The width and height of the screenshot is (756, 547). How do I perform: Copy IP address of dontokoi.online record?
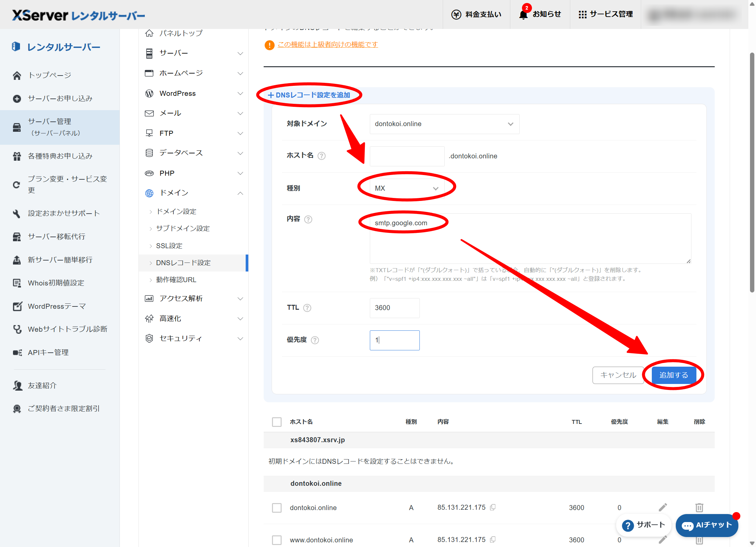coord(493,507)
